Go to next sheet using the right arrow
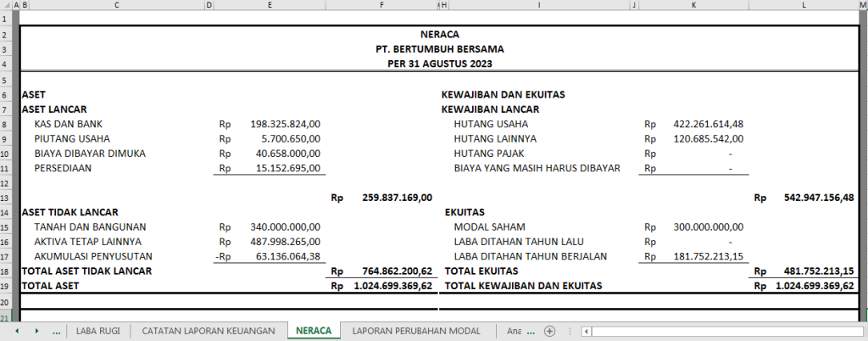The height and width of the screenshot is (341, 868). [36, 331]
